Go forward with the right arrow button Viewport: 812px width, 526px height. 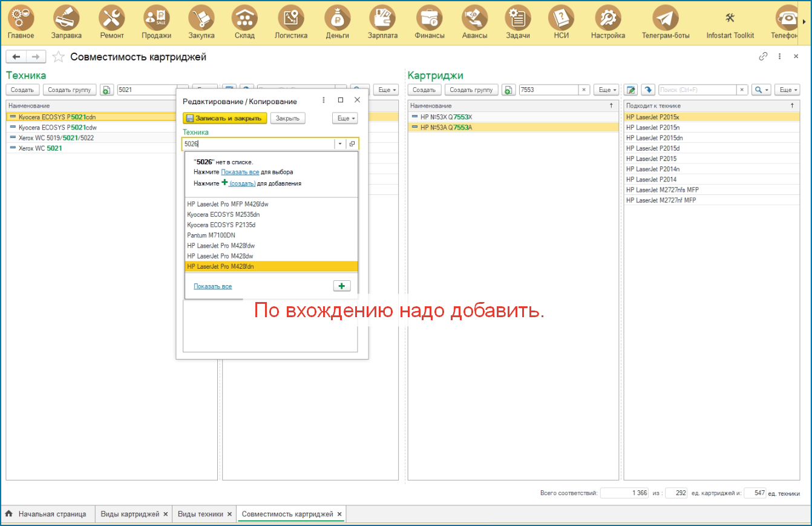tap(36, 57)
